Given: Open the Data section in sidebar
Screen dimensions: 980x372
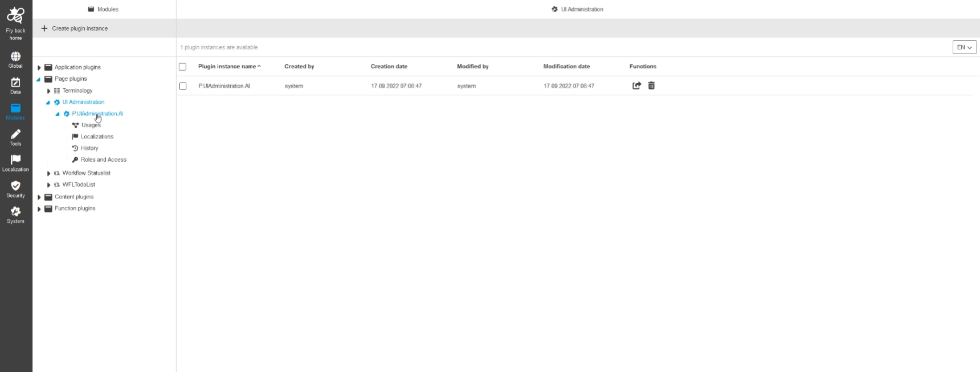Looking at the screenshot, I should click(x=15, y=85).
